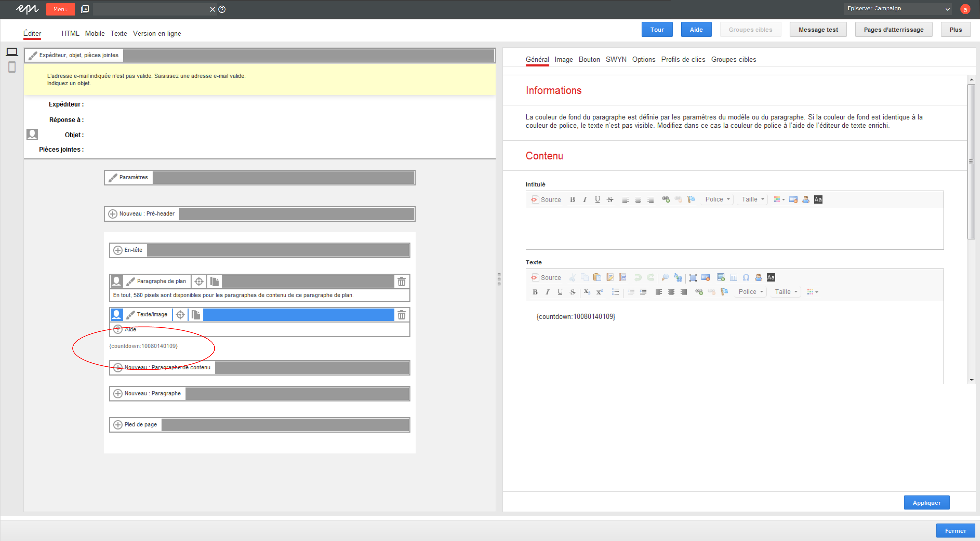Click the Aa icon in Intitulé toolbar
This screenshot has width=980, height=541.
tap(818, 200)
